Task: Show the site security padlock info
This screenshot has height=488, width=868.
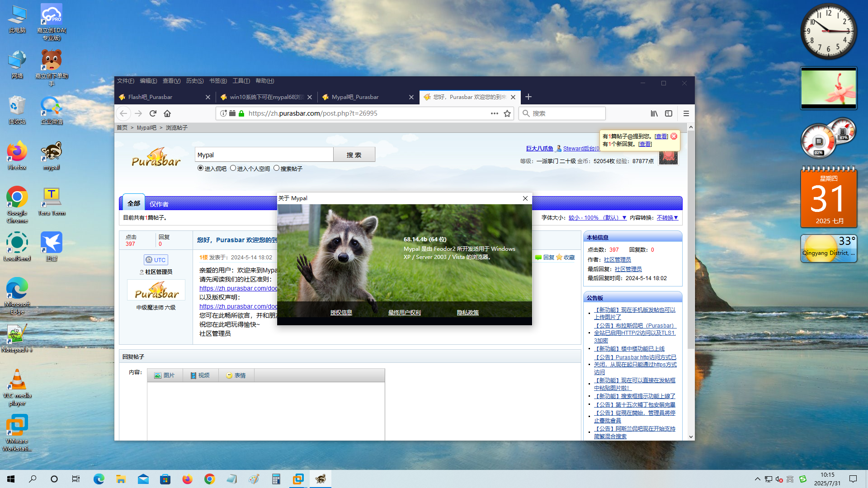Action: (x=241, y=113)
